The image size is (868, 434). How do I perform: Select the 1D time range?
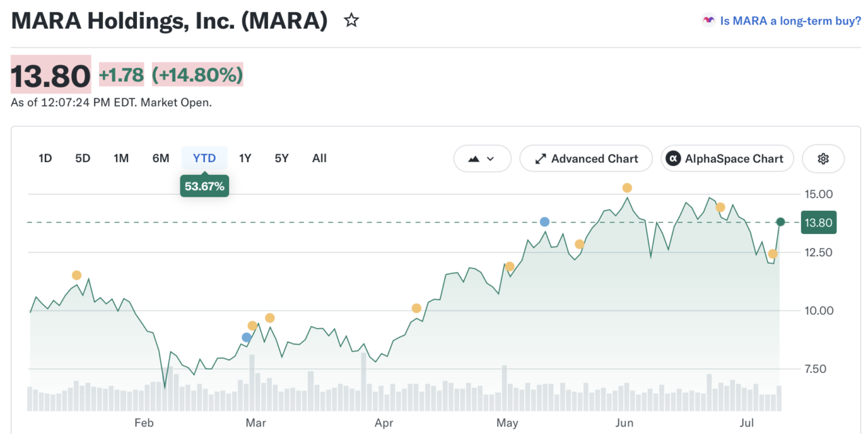pyautogui.click(x=45, y=158)
